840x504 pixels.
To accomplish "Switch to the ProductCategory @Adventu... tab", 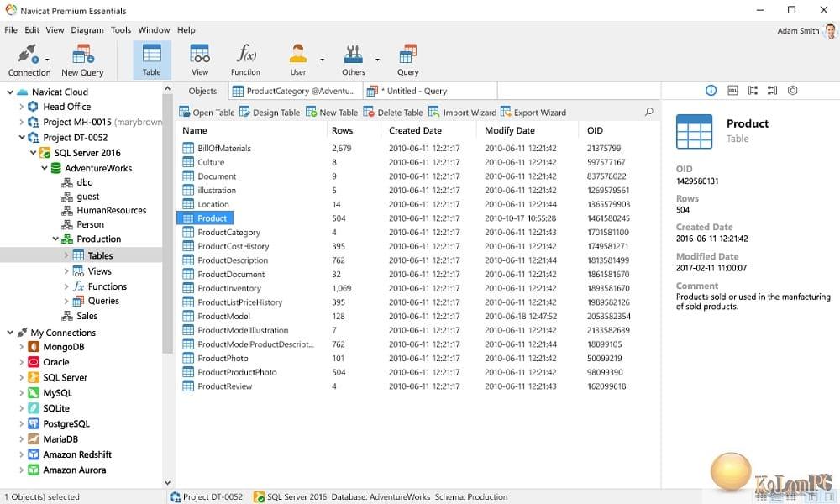I will click(296, 91).
